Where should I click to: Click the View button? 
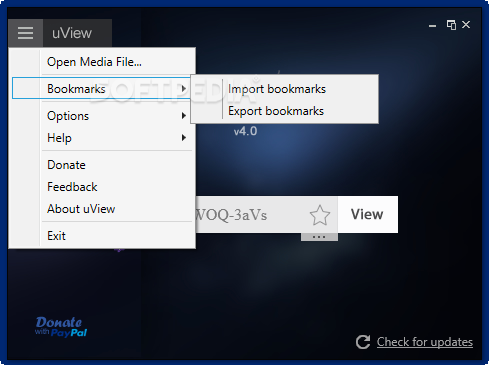(x=368, y=214)
